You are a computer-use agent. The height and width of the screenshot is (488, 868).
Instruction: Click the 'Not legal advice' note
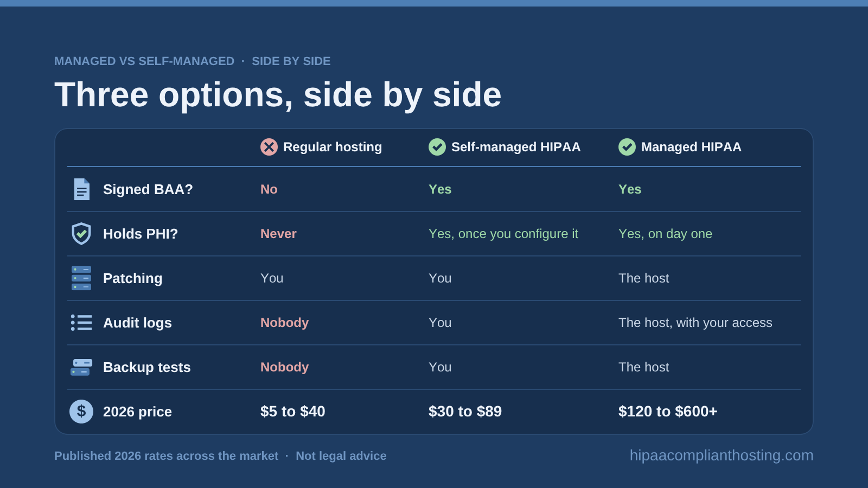[x=341, y=456]
